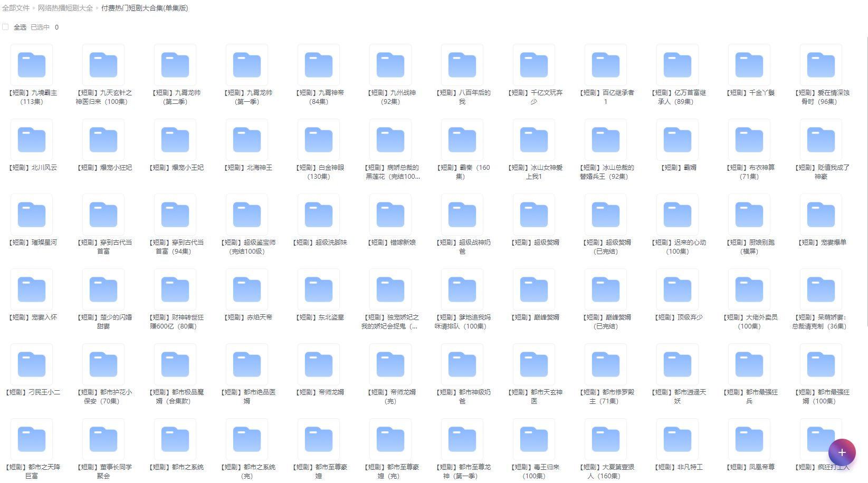Image resolution: width=868 pixels, height=483 pixels.
Task: Click the purple plus floating button
Action: [842, 452]
